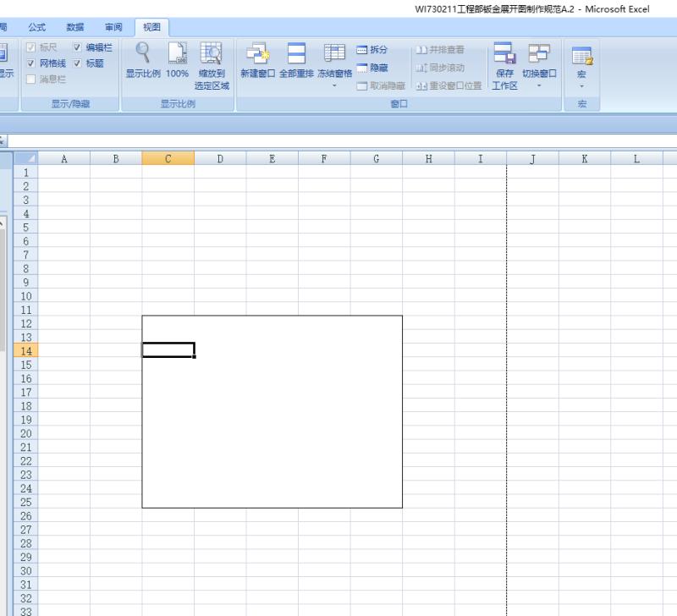This screenshot has width=677, height=616.
Task: Select row 30 by its header
Action: [26, 570]
